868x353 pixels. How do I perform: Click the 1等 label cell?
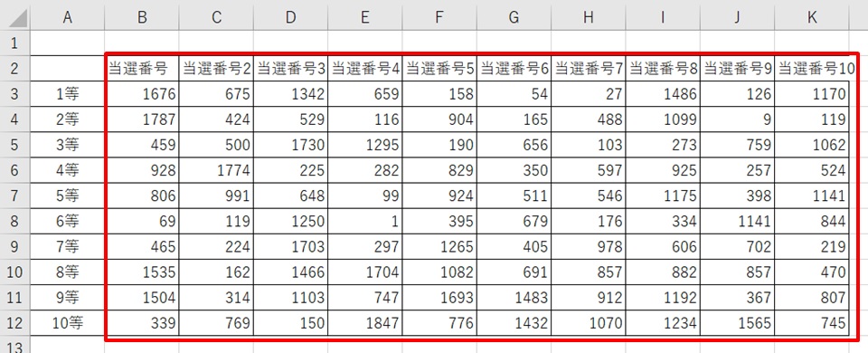(68, 93)
